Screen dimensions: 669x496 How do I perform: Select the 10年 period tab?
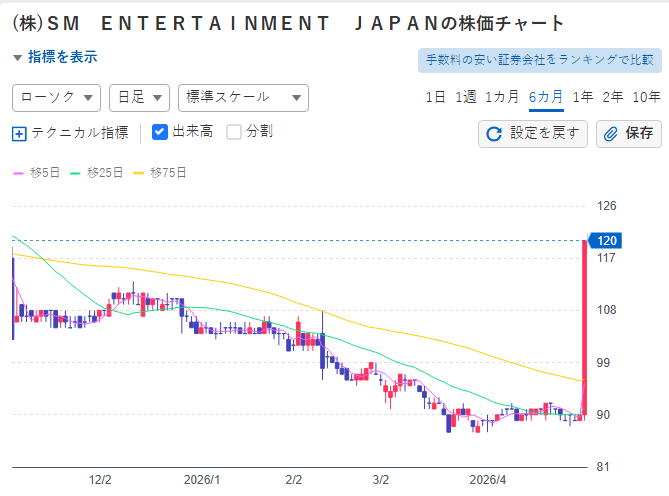point(646,97)
